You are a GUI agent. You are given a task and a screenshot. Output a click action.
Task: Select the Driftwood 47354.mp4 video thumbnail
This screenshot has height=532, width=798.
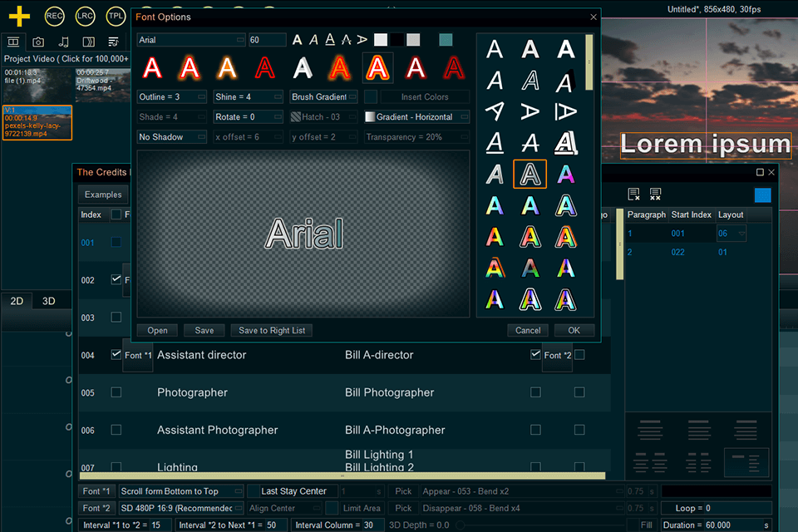(103, 85)
